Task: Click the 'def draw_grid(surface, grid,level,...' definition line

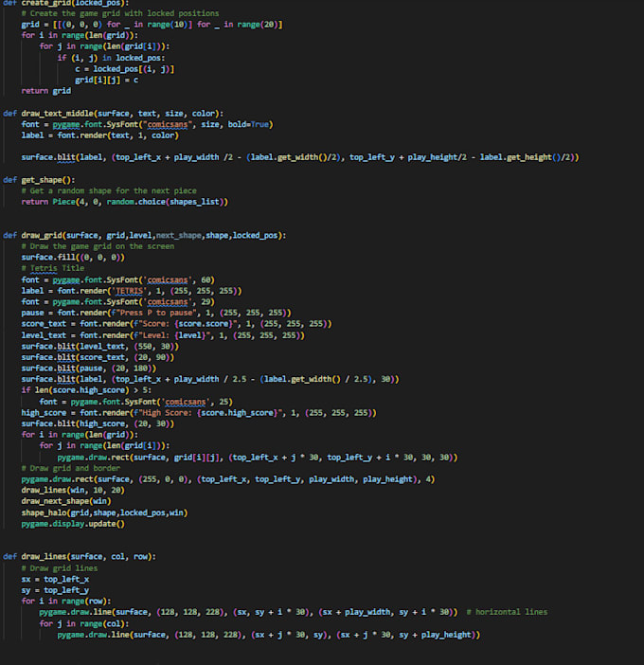Action: coord(145,235)
